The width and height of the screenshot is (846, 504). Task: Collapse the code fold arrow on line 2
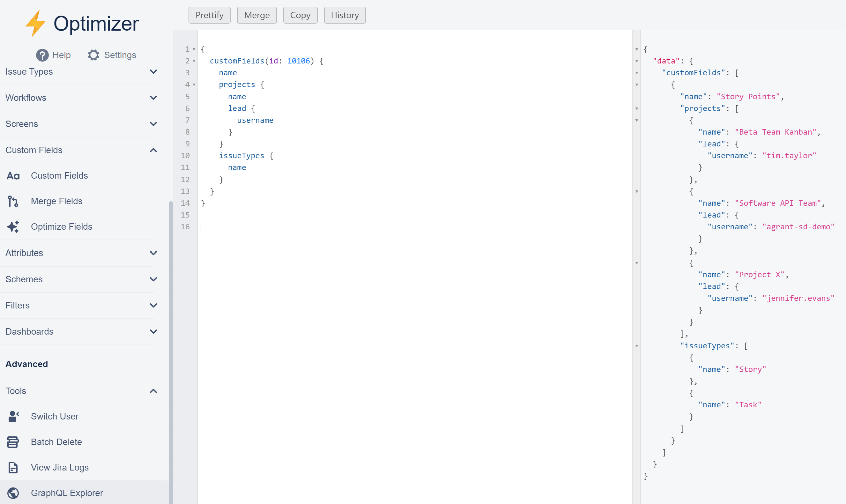point(194,61)
